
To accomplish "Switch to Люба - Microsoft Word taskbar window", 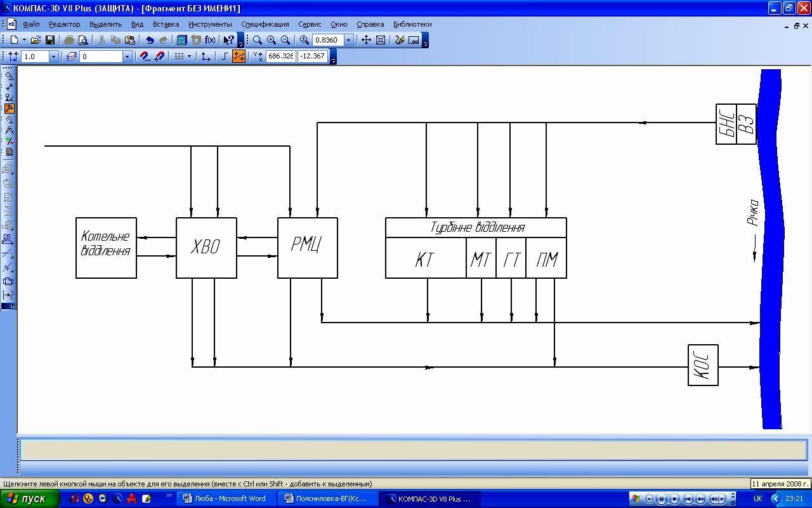I will (227, 498).
